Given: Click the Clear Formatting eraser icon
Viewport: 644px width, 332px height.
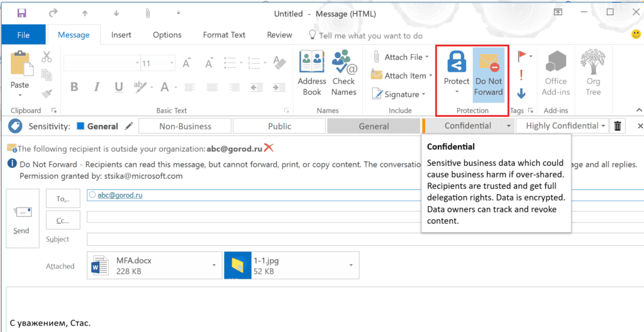Looking at the screenshot, I should click(x=279, y=62).
